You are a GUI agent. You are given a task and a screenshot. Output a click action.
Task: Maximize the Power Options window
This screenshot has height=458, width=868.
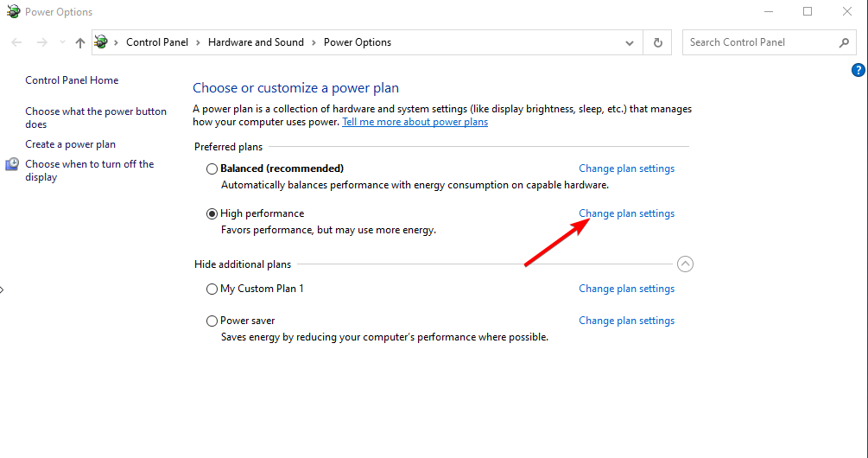(x=808, y=11)
